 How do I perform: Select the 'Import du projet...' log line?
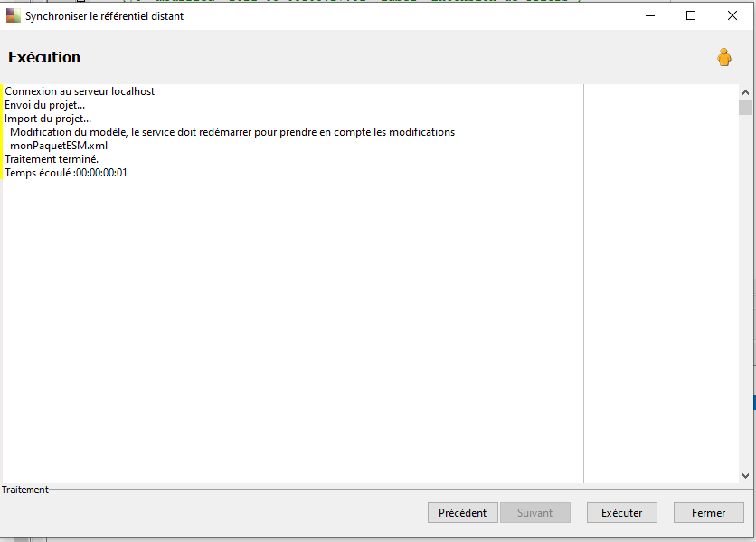coord(48,119)
